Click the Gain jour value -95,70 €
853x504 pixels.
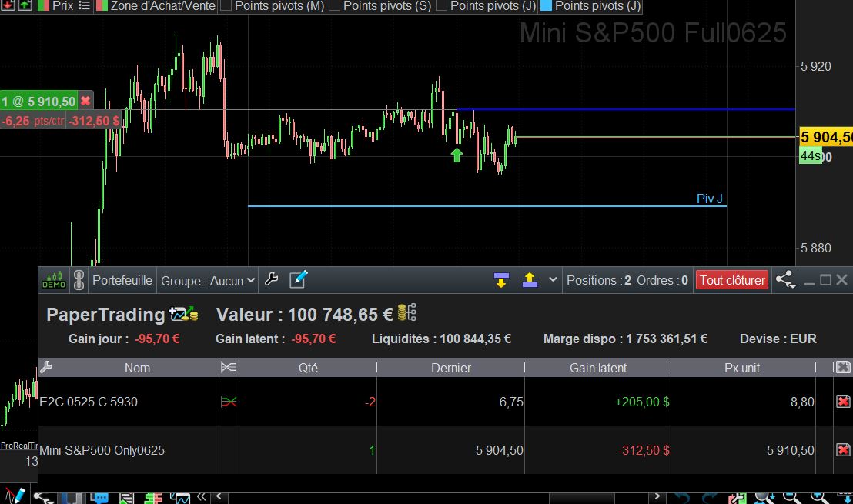coord(157,339)
